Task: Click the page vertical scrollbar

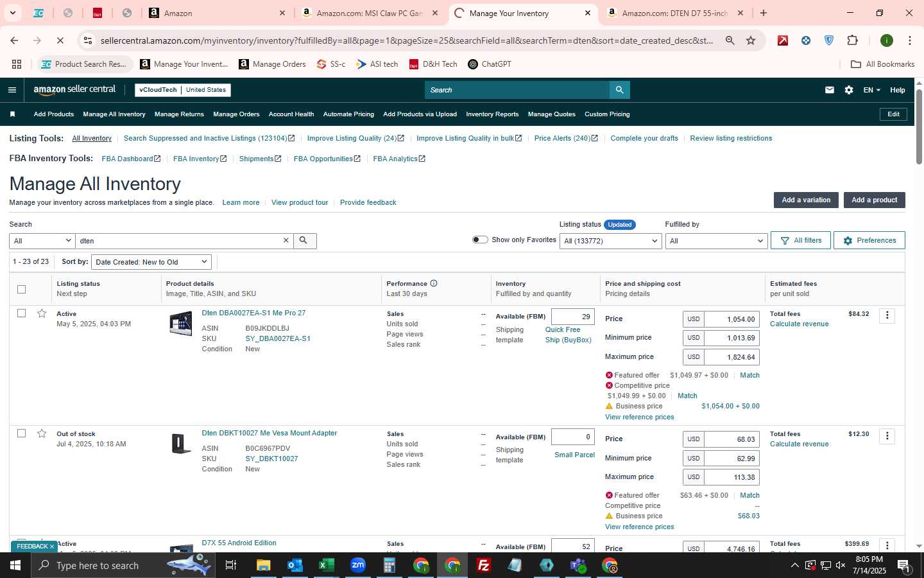Action: [x=919, y=128]
